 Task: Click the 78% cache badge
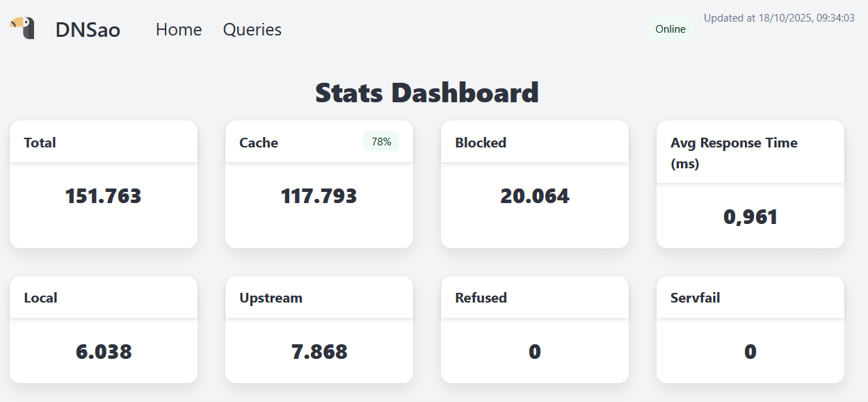tap(381, 142)
